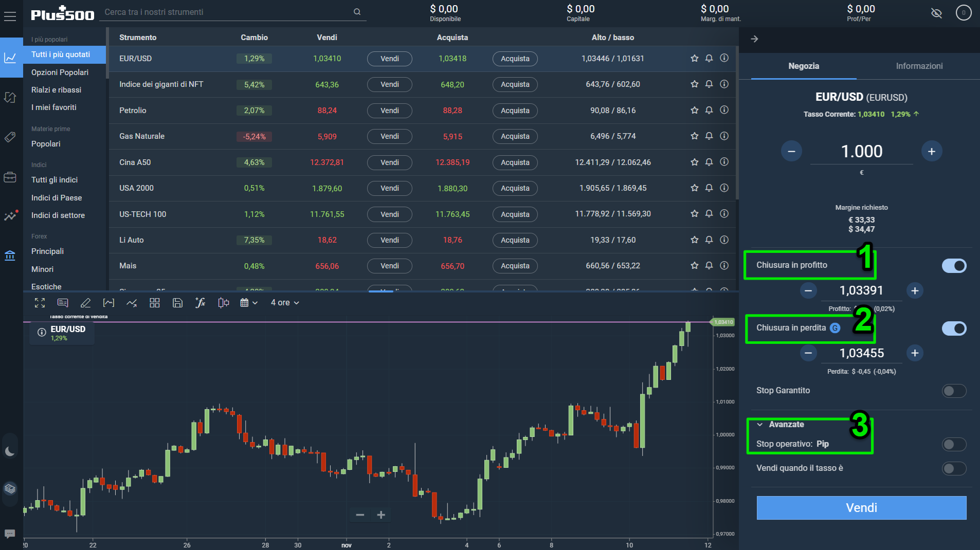Open the hamburger main menu

coord(10,16)
